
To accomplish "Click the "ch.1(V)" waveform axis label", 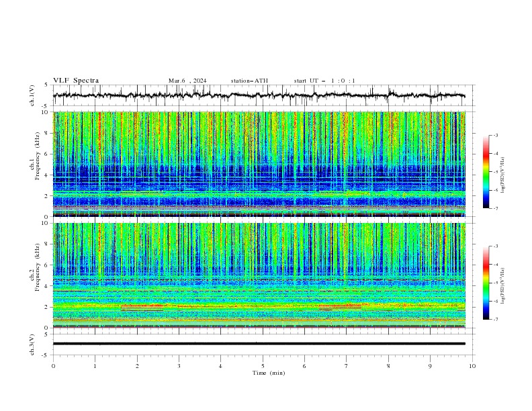I will [x=32, y=95].
